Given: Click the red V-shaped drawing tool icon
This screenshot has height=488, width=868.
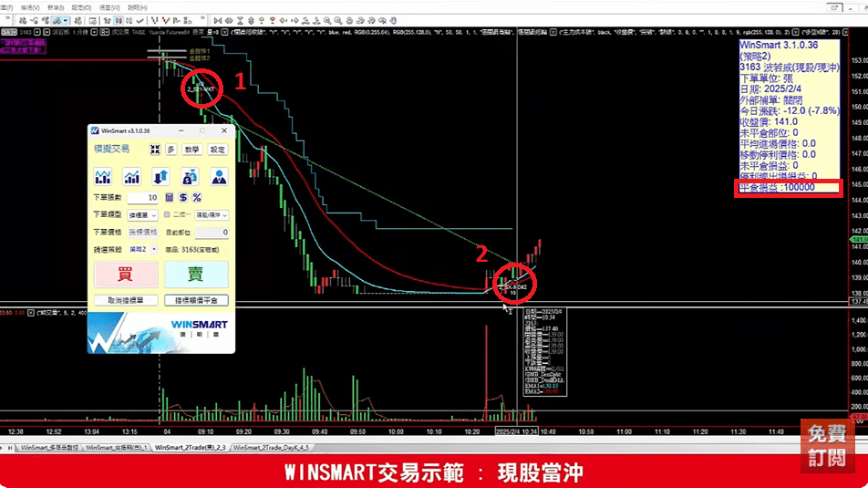Looking at the screenshot, I should tap(166, 20).
